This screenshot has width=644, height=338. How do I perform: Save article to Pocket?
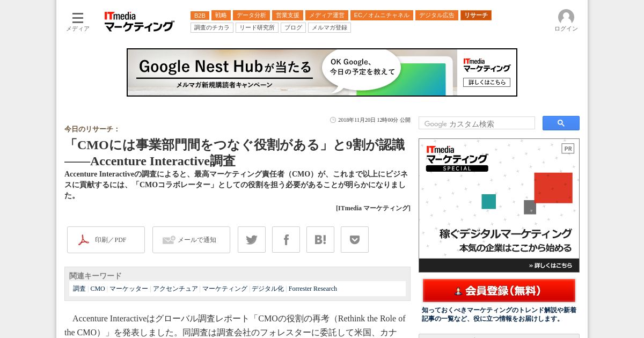355,240
